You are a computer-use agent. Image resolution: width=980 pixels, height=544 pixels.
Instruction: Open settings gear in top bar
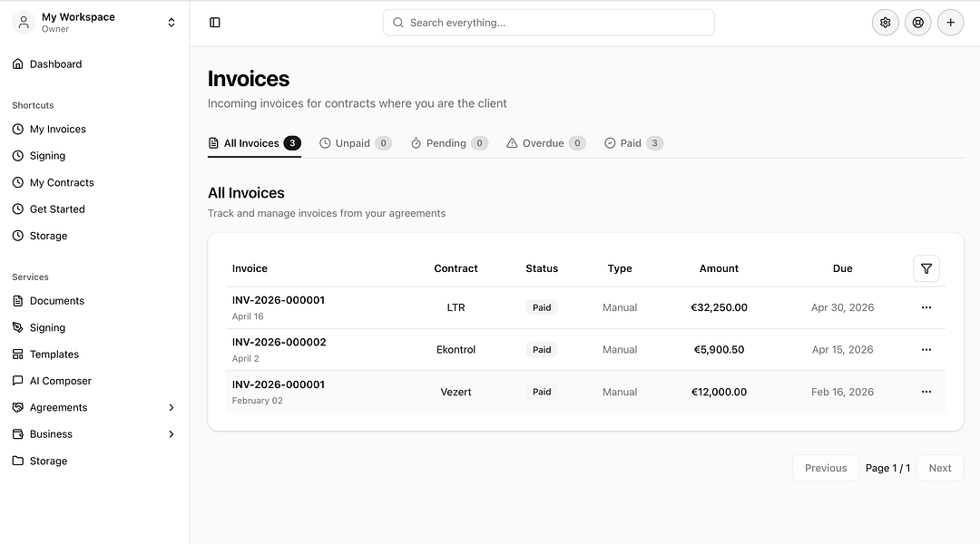tap(885, 23)
